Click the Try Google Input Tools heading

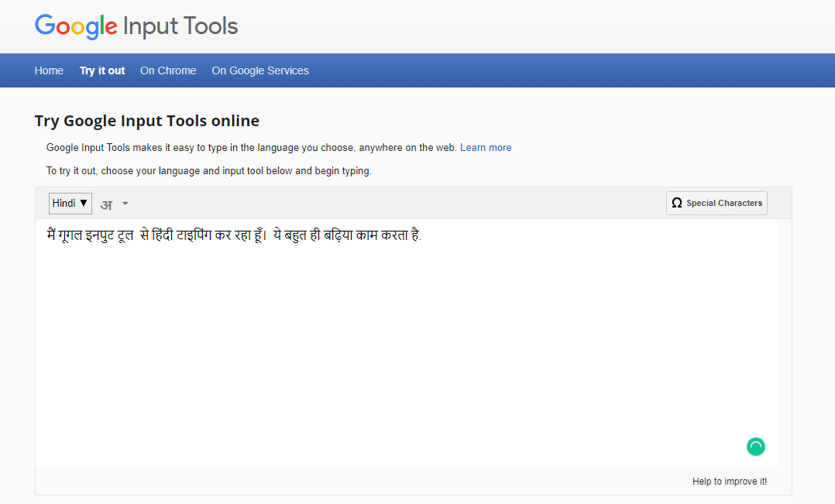point(146,121)
